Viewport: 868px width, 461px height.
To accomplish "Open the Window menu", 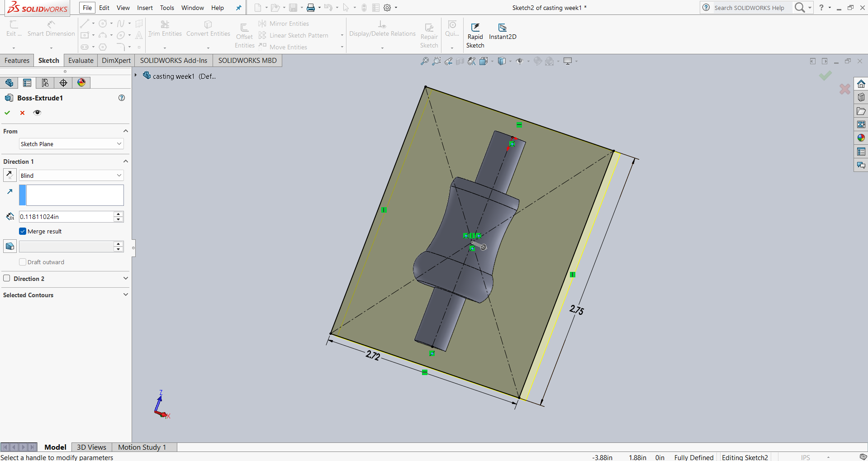I will 193,8.
